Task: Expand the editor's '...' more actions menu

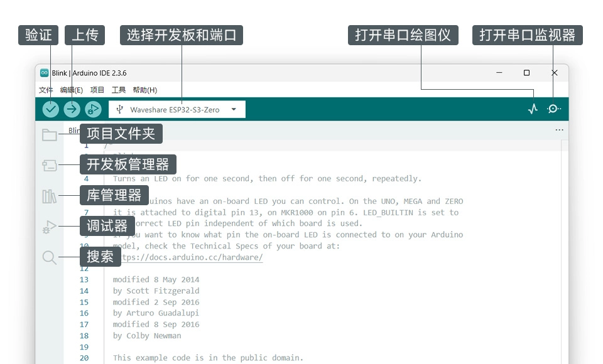Action: point(559,130)
